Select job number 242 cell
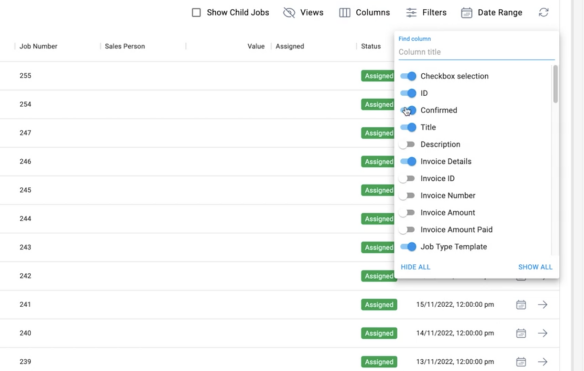The height and width of the screenshot is (371, 584). tap(25, 276)
